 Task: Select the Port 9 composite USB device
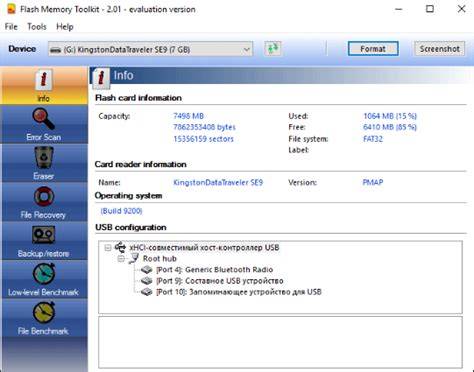[219, 281]
